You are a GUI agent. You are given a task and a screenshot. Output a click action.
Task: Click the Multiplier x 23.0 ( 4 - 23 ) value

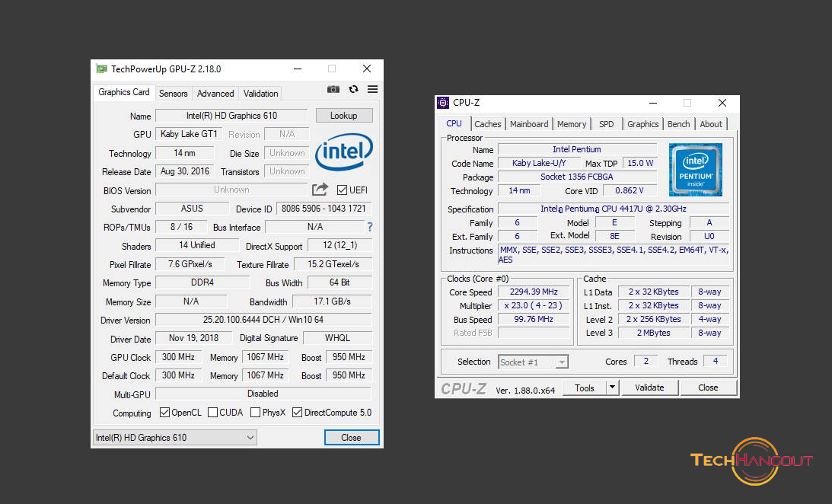pos(534,305)
